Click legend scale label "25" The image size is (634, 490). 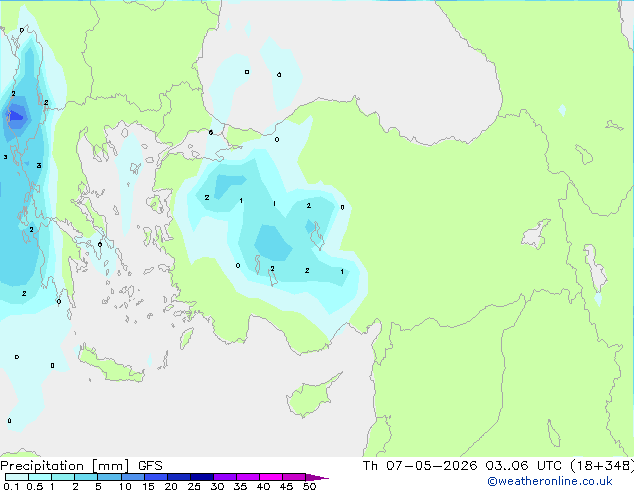[x=194, y=486]
